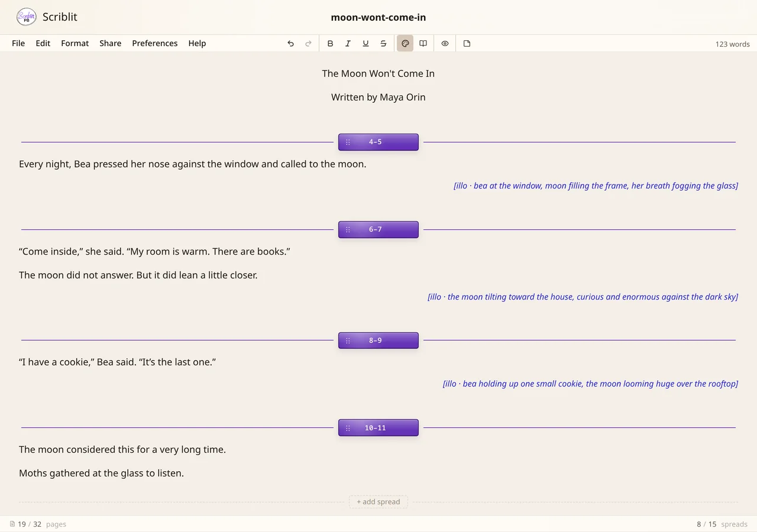The image size is (757, 532).
Task: Click the 123 words counter
Action: 732,44
